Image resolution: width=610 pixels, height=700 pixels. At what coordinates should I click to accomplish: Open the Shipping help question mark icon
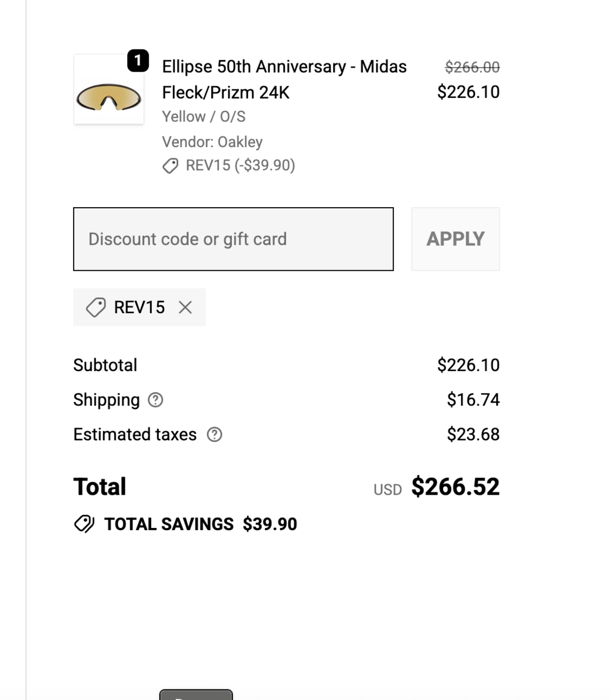pos(155,400)
